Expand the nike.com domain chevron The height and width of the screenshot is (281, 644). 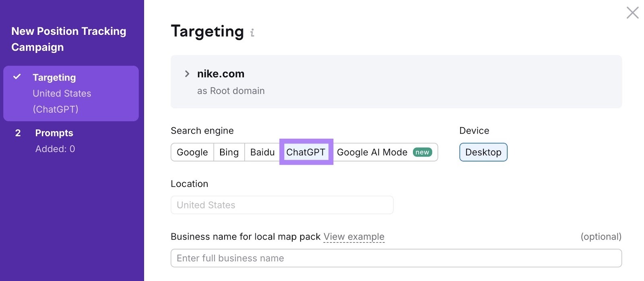(x=187, y=74)
